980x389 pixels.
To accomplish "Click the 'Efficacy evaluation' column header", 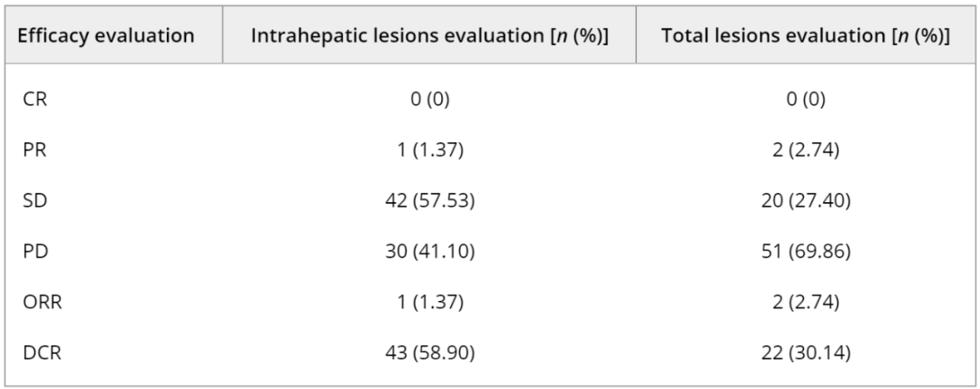I will point(108,36).
